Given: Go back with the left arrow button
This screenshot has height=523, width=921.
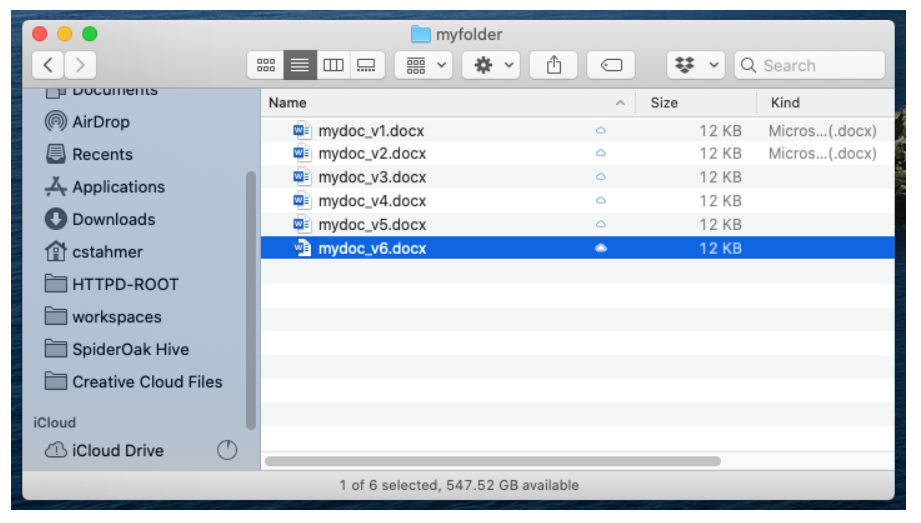Looking at the screenshot, I should click(49, 66).
